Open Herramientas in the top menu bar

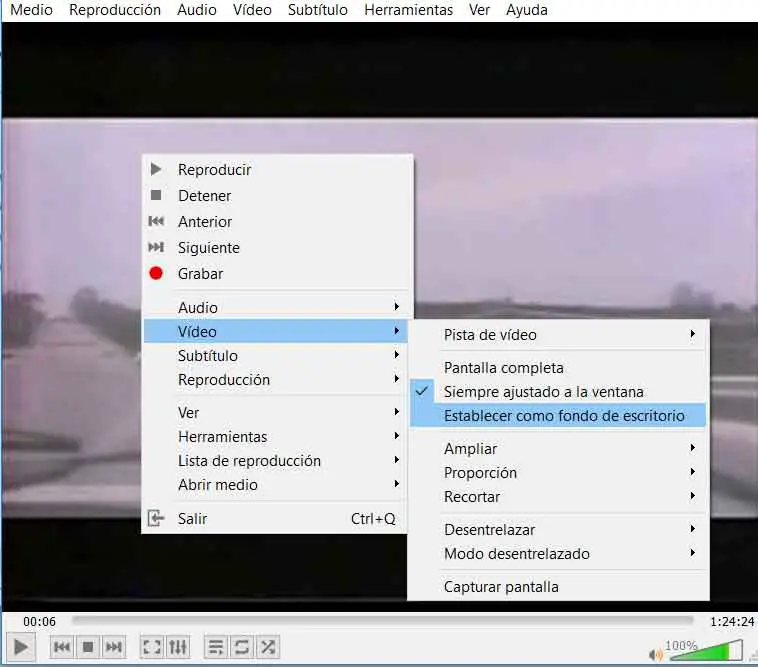408,10
